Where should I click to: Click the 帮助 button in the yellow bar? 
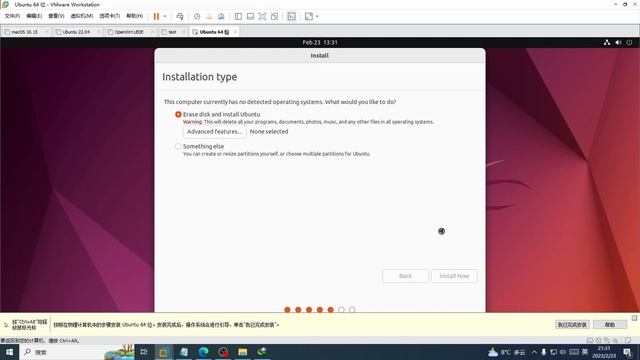(610, 324)
